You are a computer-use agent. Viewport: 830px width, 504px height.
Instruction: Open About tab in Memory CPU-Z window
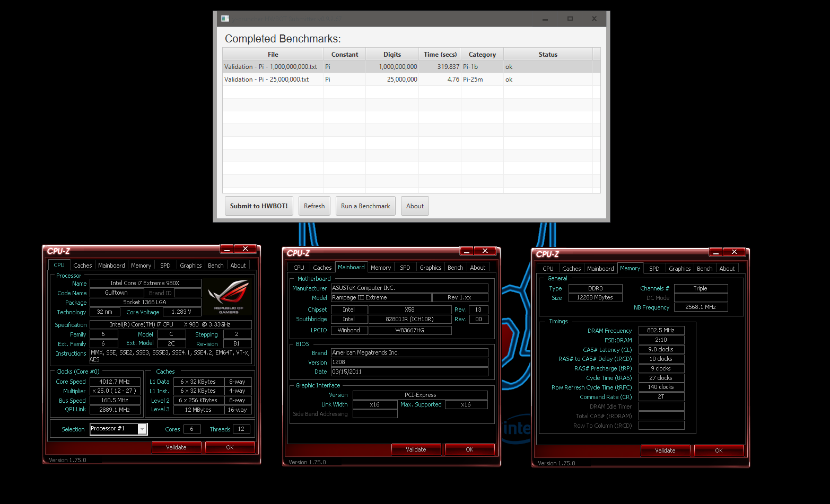[727, 269]
